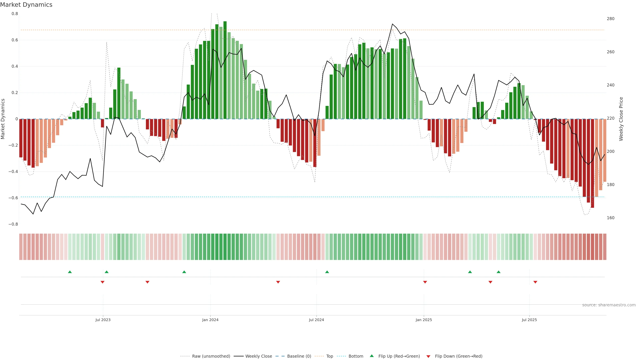Toggle the Raw (unsmoothed) legend entry
Viewport: 644px width, 362px height.
(x=211, y=356)
